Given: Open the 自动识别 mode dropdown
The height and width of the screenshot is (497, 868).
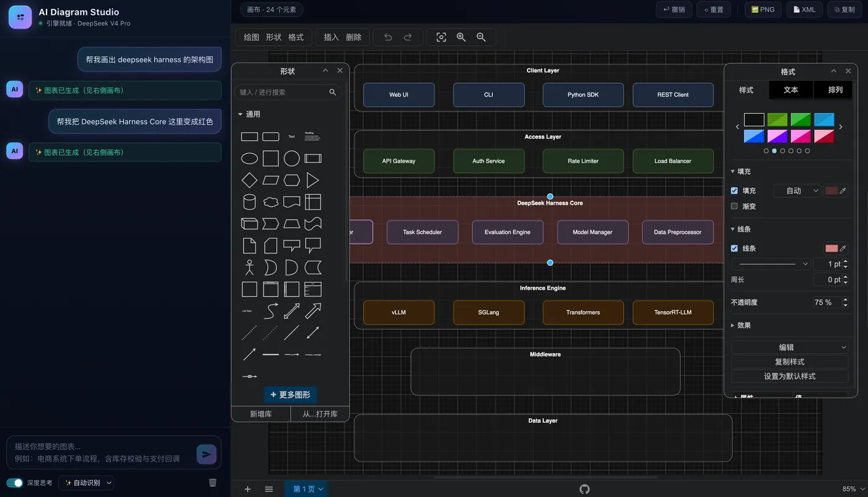Looking at the screenshot, I should [87, 483].
